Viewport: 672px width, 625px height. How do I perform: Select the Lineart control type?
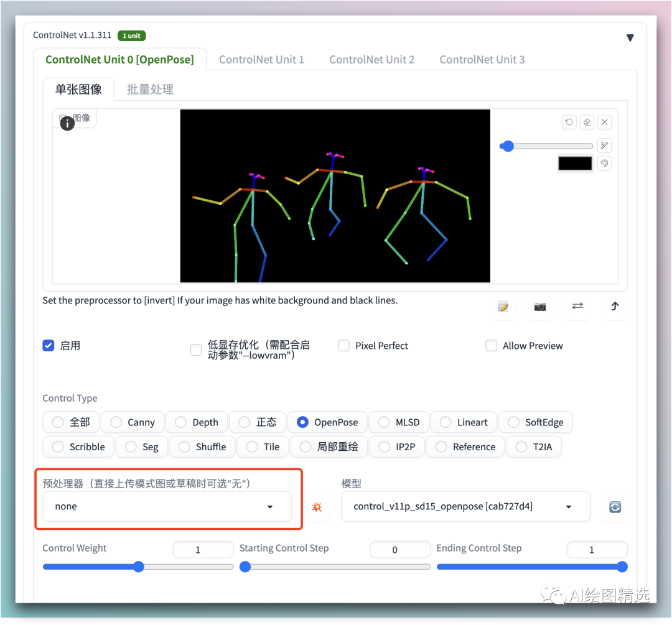(464, 422)
